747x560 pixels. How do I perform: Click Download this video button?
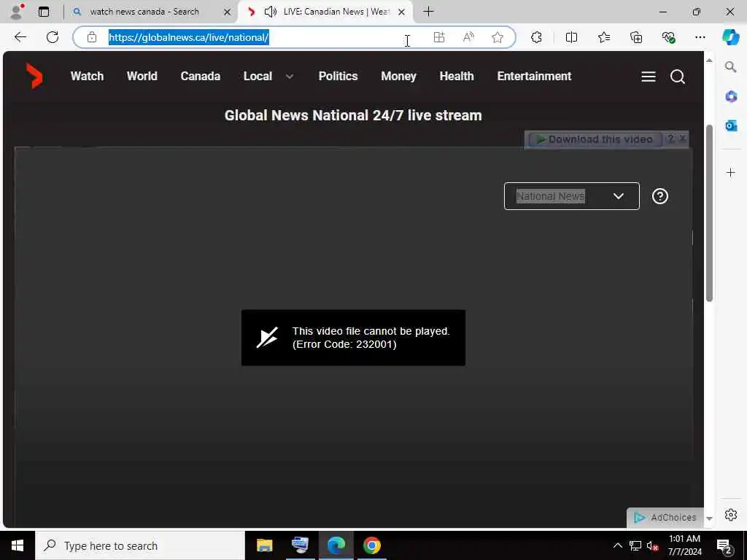click(595, 139)
